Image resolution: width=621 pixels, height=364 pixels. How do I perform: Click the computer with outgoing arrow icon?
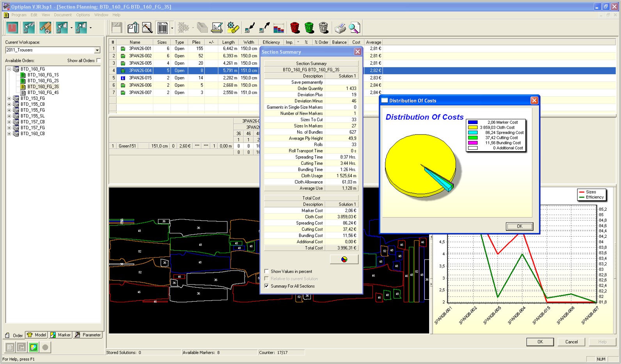(264, 28)
